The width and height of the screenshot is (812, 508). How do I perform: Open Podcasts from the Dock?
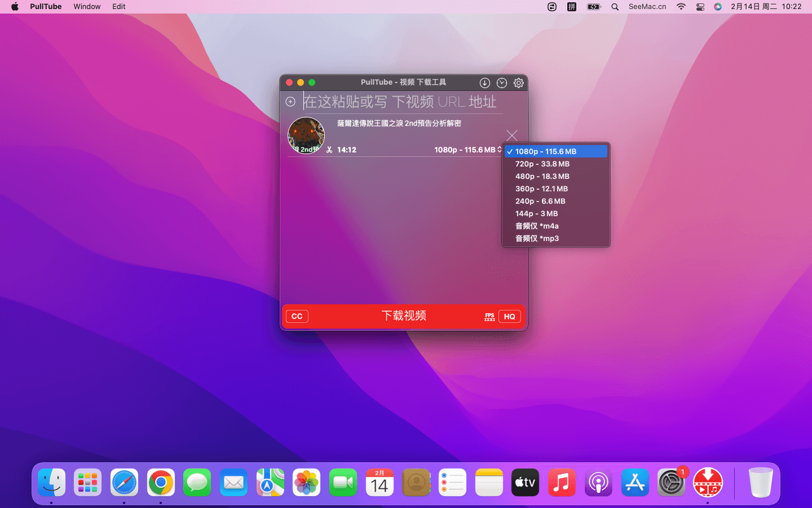coord(598,483)
